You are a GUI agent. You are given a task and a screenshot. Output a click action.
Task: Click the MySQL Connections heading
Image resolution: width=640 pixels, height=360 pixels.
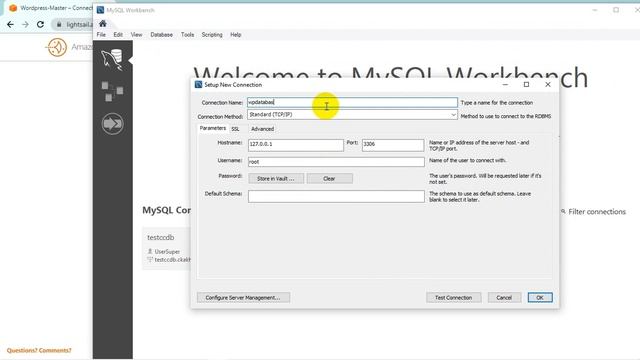166,210
